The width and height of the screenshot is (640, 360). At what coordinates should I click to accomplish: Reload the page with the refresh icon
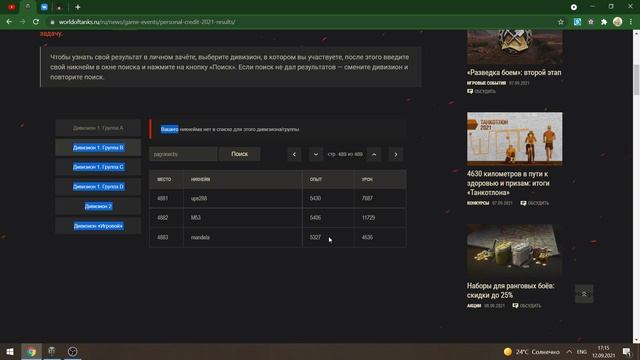click(36, 22)
